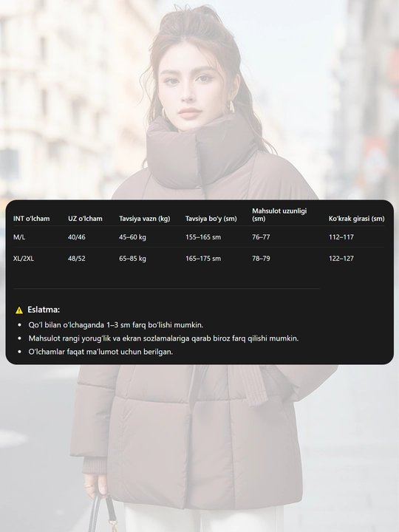Click the Mahsulot uzunligi (sm) header
Viewport: 399px width, 532px height.
[279, 215]
